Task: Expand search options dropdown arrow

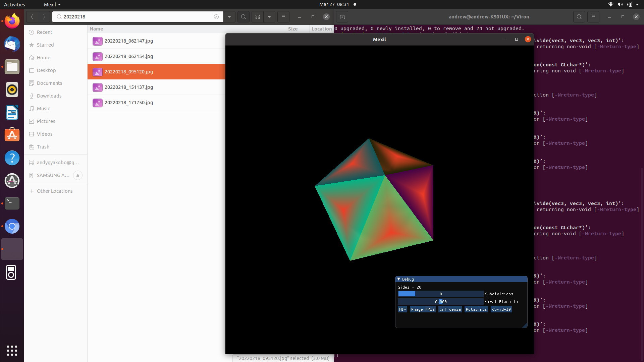Action: (229, 17)
